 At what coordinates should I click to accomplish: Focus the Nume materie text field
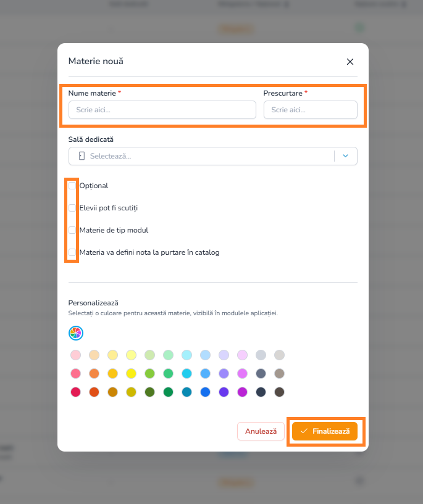(162, 110)
